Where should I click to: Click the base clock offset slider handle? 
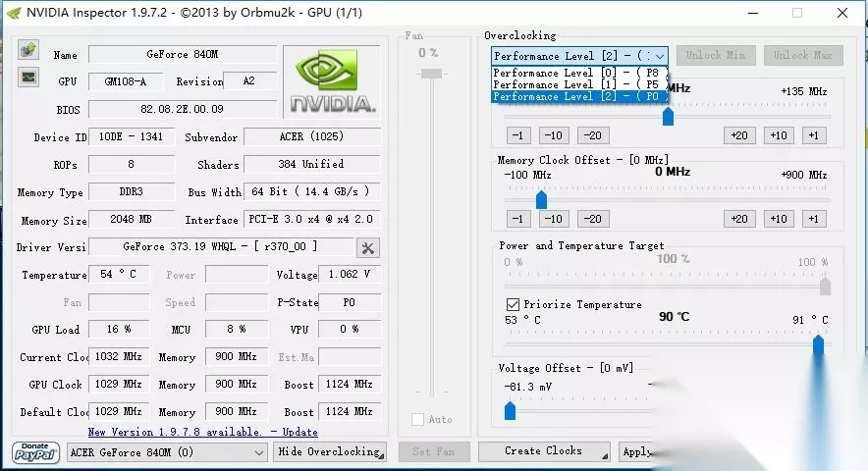668,116
